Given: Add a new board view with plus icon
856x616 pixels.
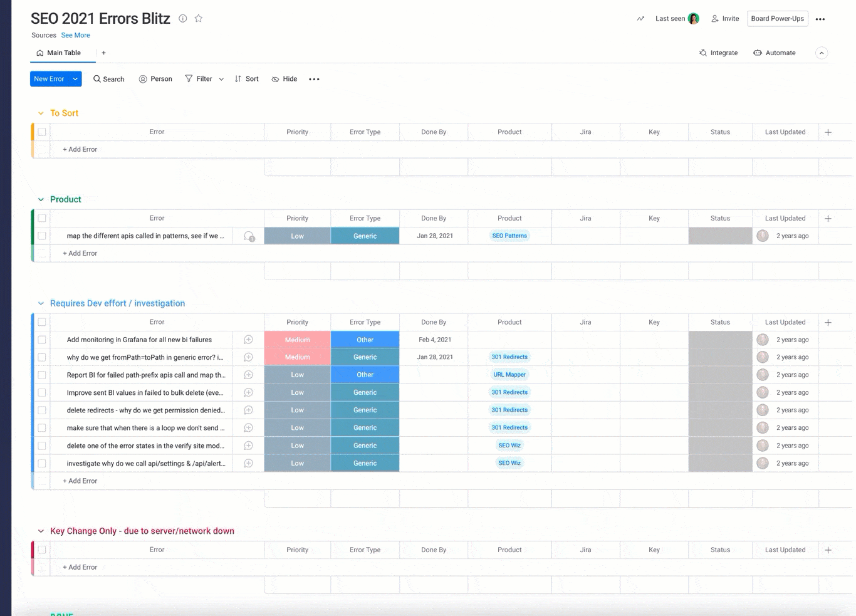Looking at the screenshot, I should 104,53.
